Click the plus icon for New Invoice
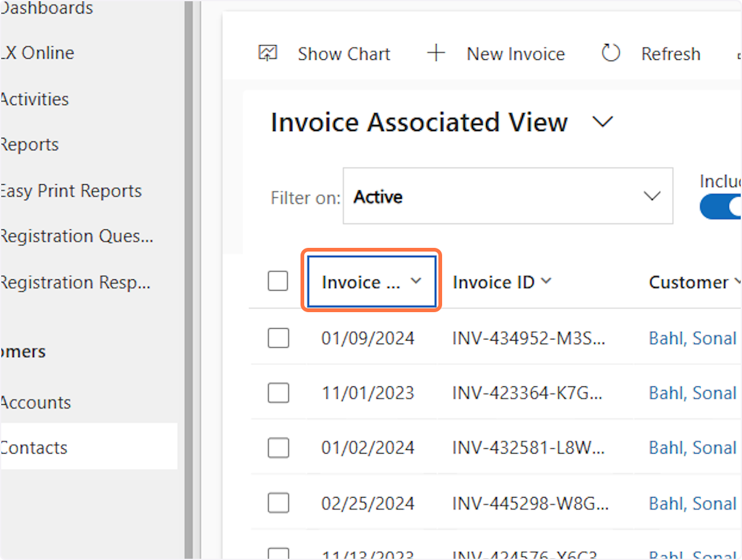This screenshot has width=742, height=560. coord(436,53)
